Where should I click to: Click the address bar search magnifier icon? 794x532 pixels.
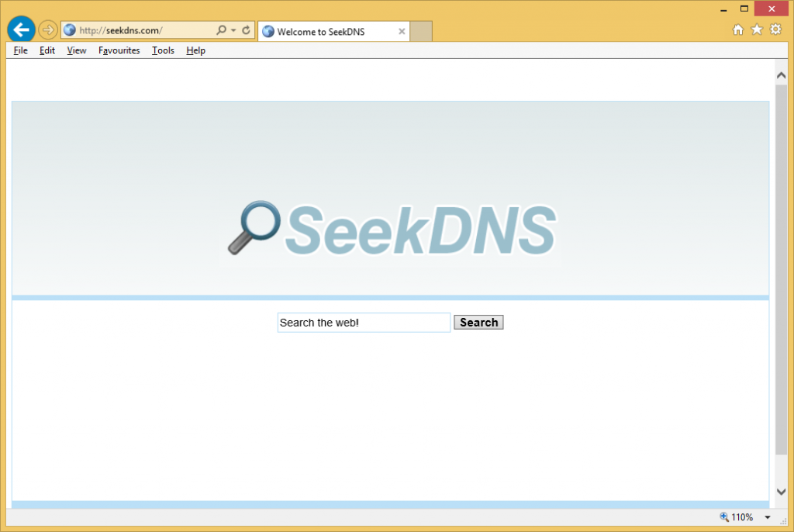[x=221, y=30]
